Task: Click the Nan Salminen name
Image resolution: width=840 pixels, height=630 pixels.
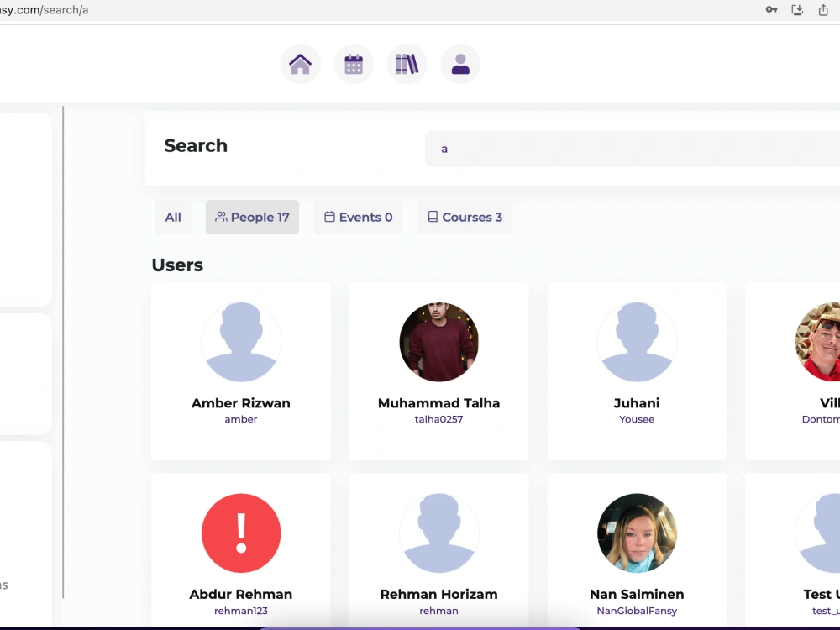Action: click(x=637, y=594)
